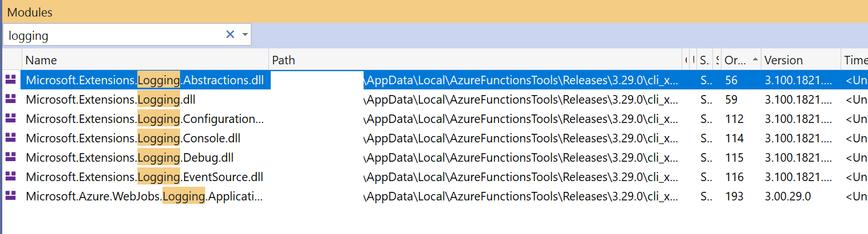868x234 pixels.
Task: Click the module icon for Microsoft.Extensions.Logging.dll
Action: 10,100
